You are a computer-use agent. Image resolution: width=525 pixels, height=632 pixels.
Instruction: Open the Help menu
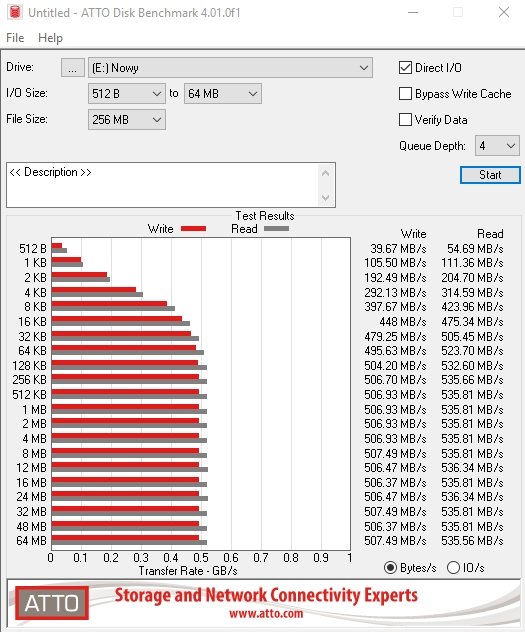click(50, 38)
